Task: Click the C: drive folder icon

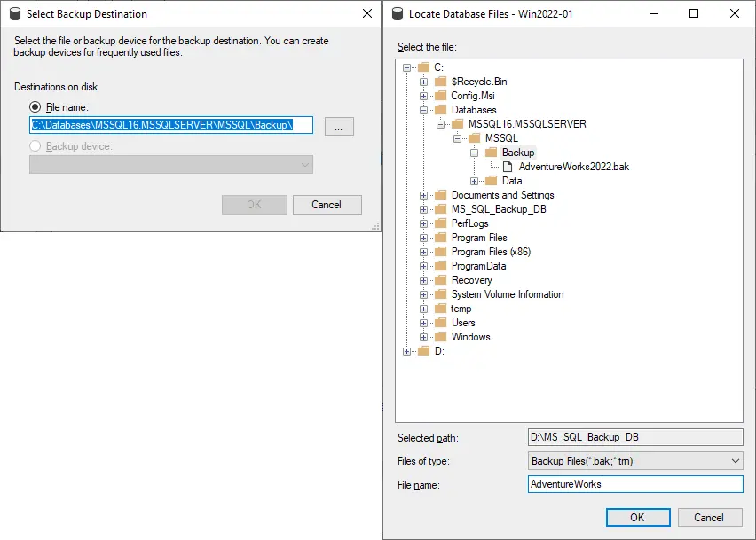Action: [423, 67]
